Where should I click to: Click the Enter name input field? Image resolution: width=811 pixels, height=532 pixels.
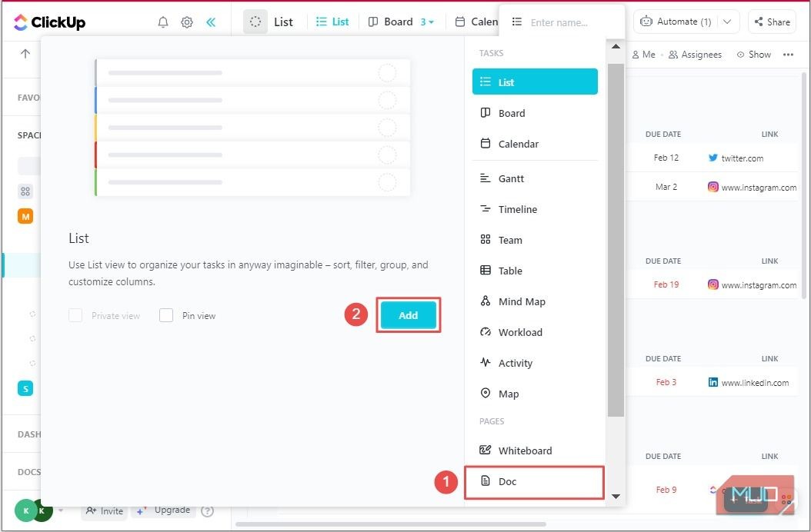(x=573, y=22)
